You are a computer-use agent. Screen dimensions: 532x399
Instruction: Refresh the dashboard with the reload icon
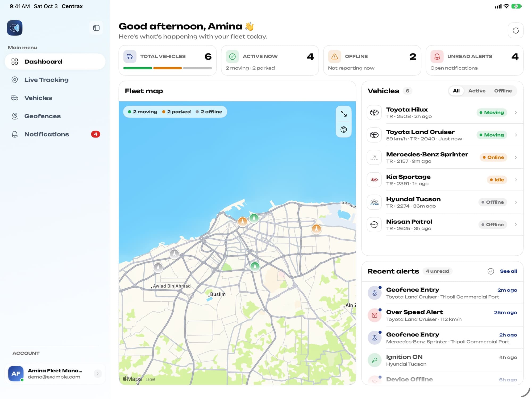click(x=516, y=30)
